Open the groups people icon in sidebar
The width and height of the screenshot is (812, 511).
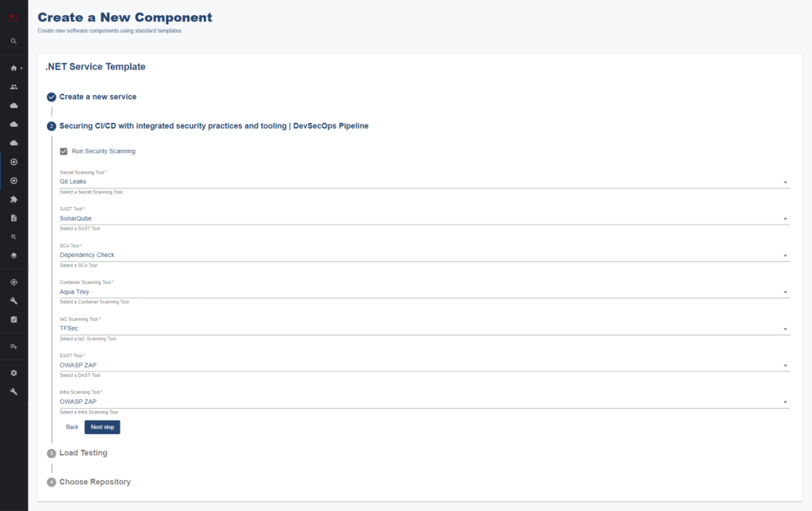coord(13,86)
